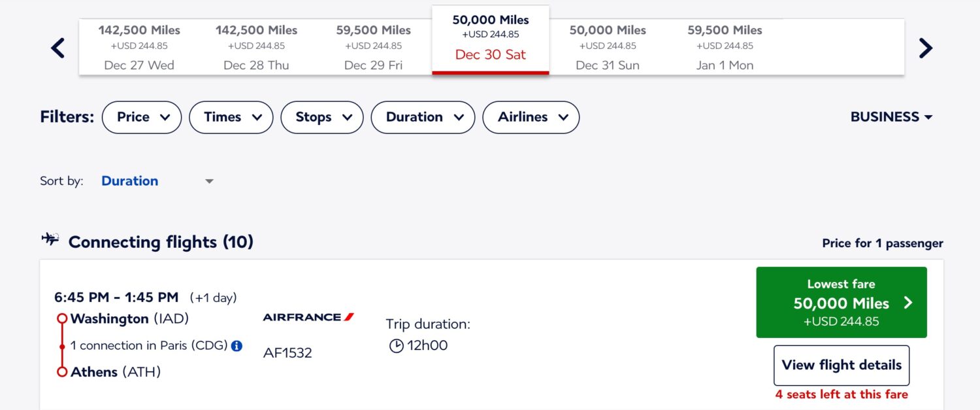The image size is (980, 410).
Task: Click the airplane icon beside Connecting flights
Action: 50,239
